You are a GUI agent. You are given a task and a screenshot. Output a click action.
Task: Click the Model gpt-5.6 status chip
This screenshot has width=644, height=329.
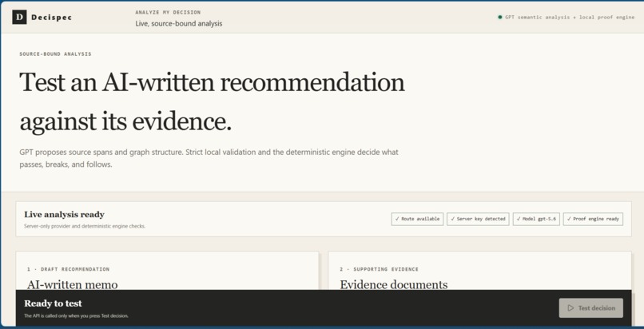pyautogui.click(x=536, y=219)
